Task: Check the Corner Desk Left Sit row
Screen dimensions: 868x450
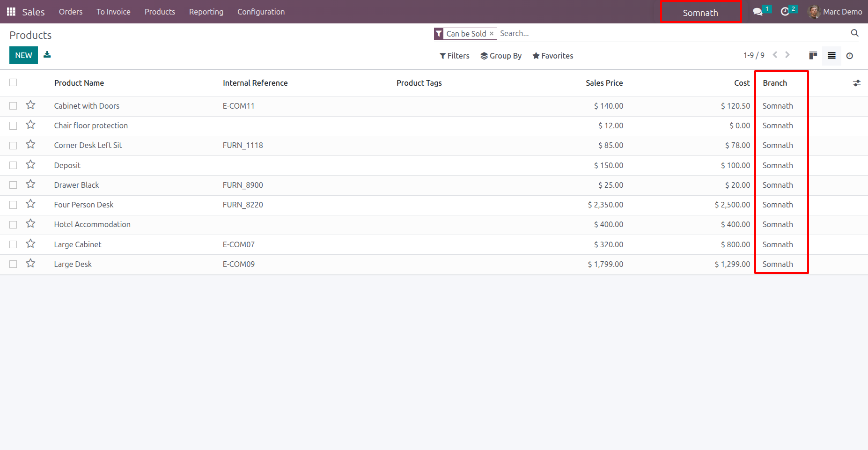Action: pos(13,145)
